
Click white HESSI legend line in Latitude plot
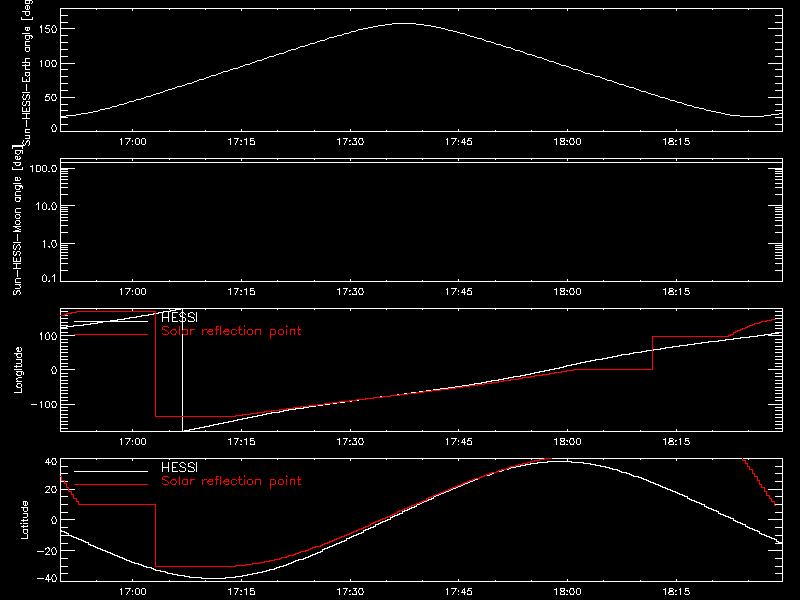coord(111,471)
